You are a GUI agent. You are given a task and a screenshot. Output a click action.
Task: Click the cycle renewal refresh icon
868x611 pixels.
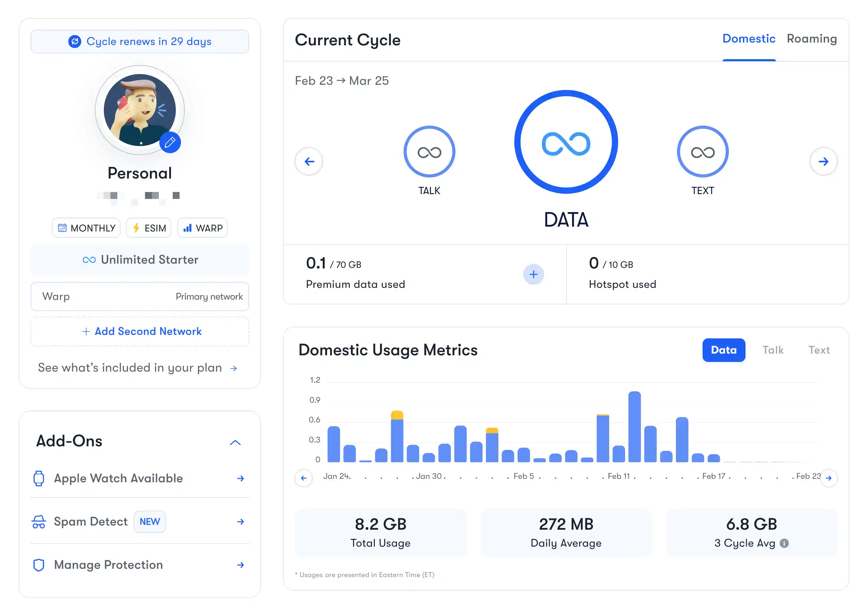[75, 42]
